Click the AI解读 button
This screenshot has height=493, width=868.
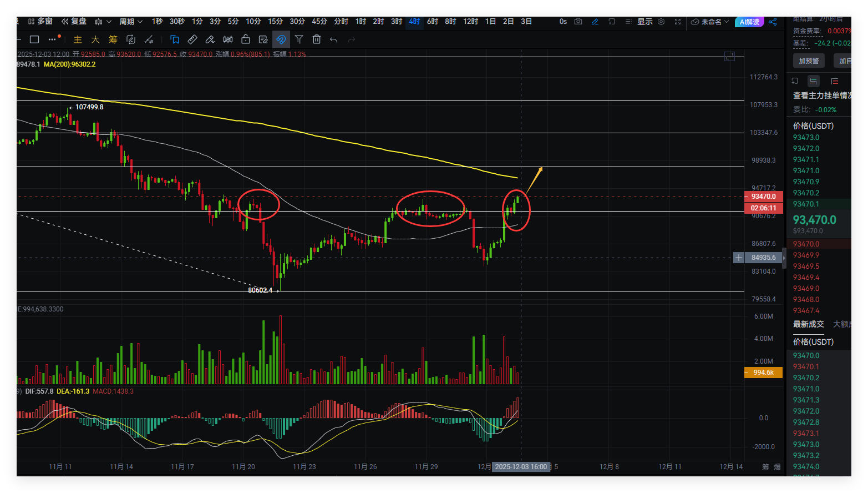click(x=749, y=22)
